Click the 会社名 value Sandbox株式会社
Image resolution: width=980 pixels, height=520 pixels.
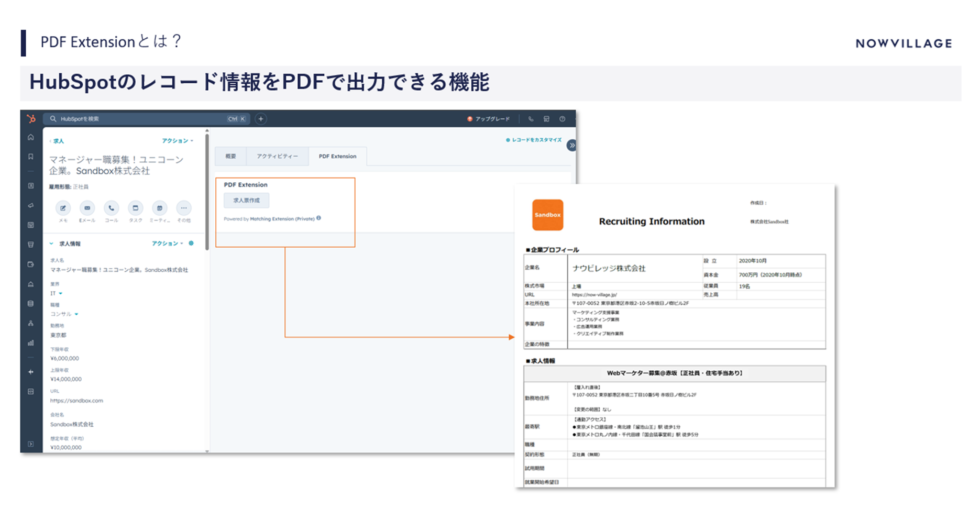point(72,424)
